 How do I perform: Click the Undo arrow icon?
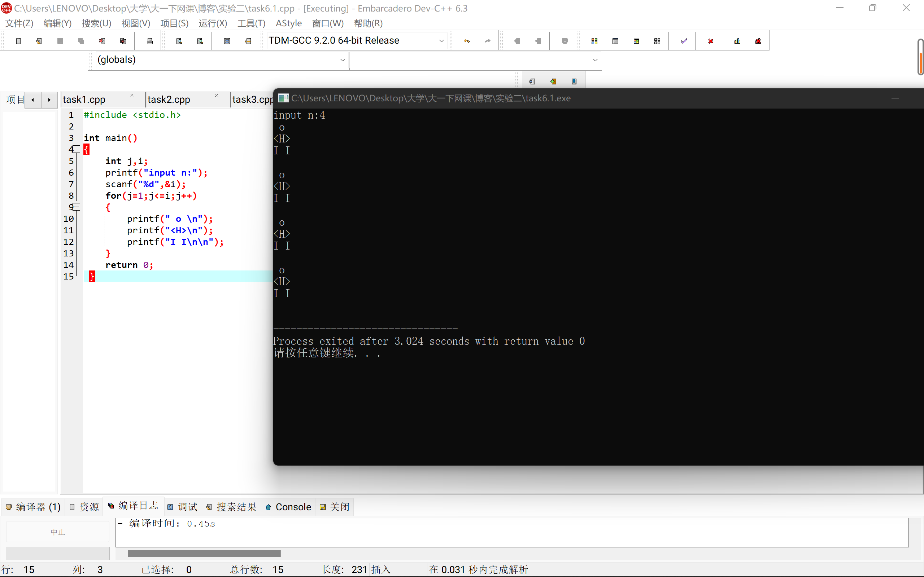click(x=467, y=41)
